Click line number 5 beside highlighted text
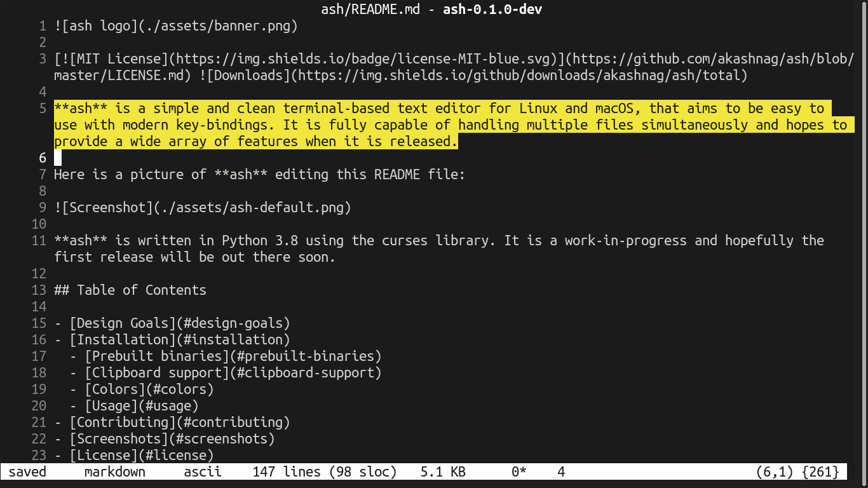This screenshot has width=868, height=488. [x=43, y=108]
